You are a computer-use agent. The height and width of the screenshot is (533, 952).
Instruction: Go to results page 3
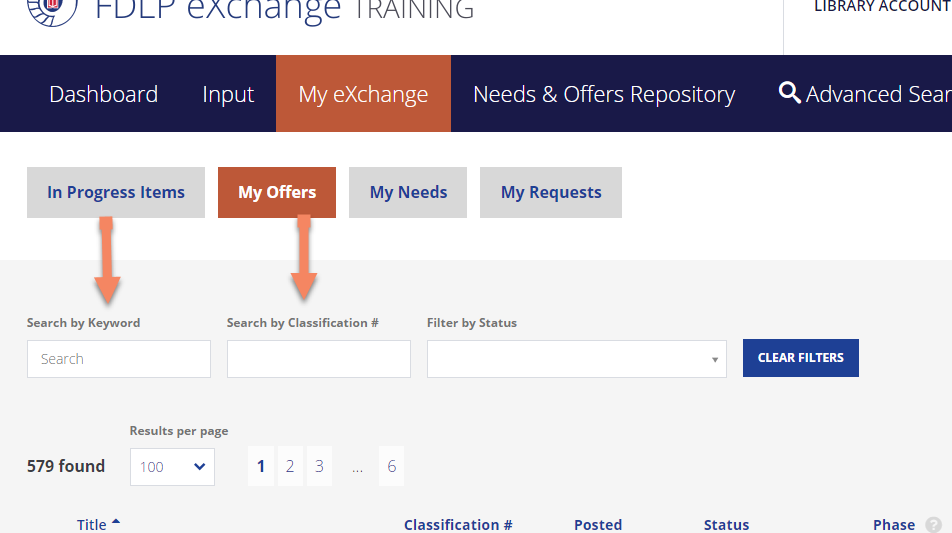coord(319,466)
